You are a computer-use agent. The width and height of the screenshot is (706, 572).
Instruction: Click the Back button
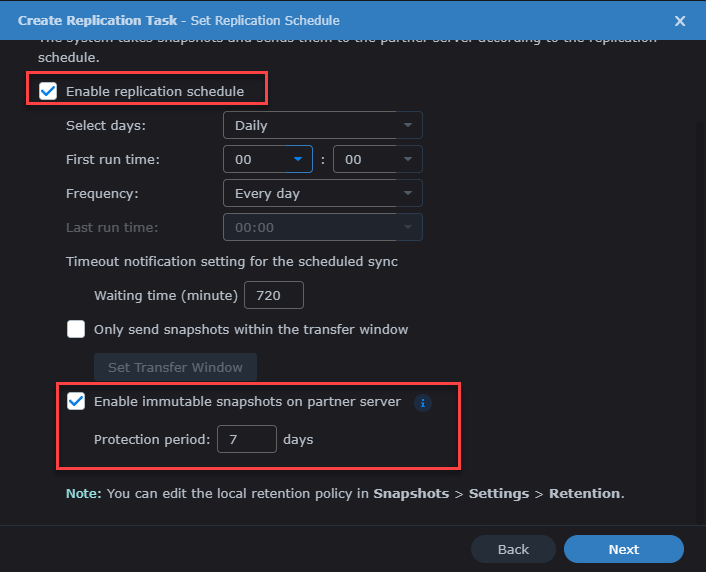[x=513, y=549]
